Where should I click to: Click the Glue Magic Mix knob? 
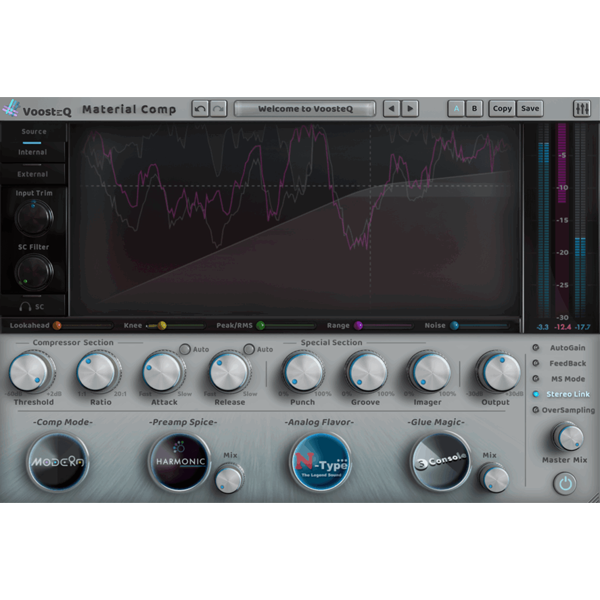point(494,478)
